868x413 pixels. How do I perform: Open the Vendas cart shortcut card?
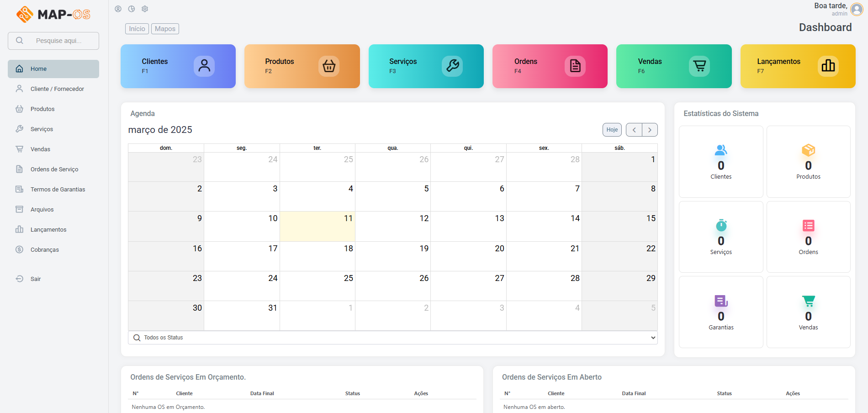tap(674, 66)
